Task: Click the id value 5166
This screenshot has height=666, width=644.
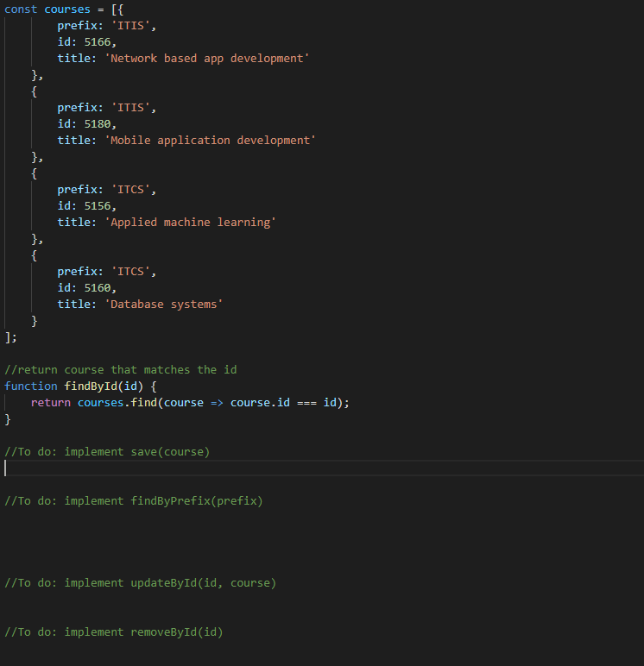Action: tap(98, 42)
